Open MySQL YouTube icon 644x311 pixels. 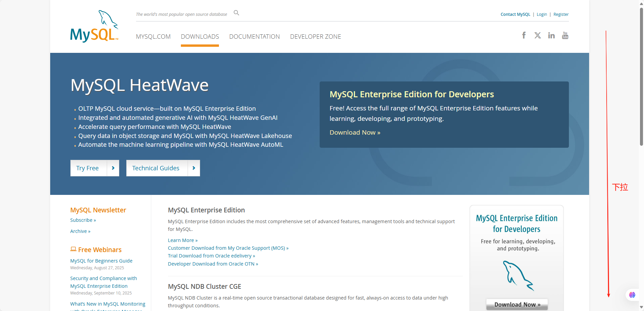tap(565, 35)
